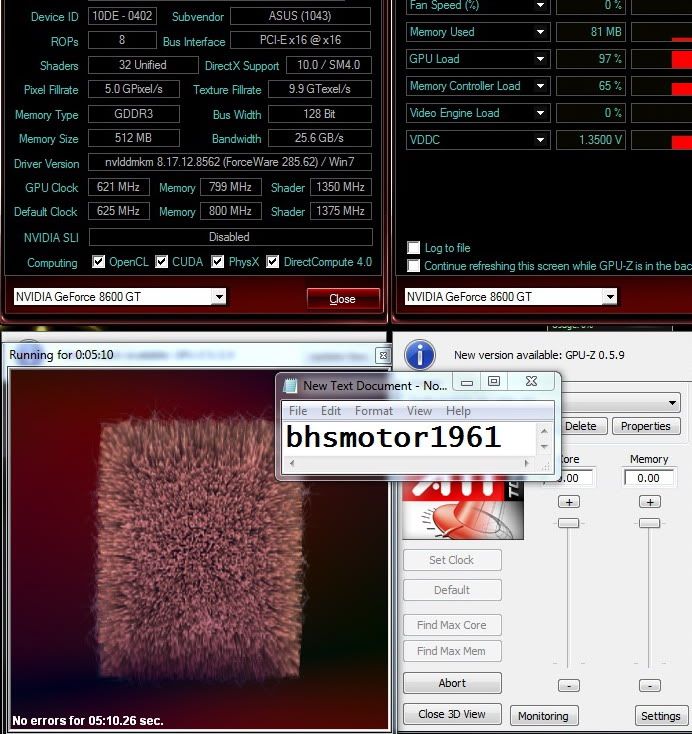Click the Close button in GPU-Z
The height and width of the screenshot is (734, 692).
point(343,299)
